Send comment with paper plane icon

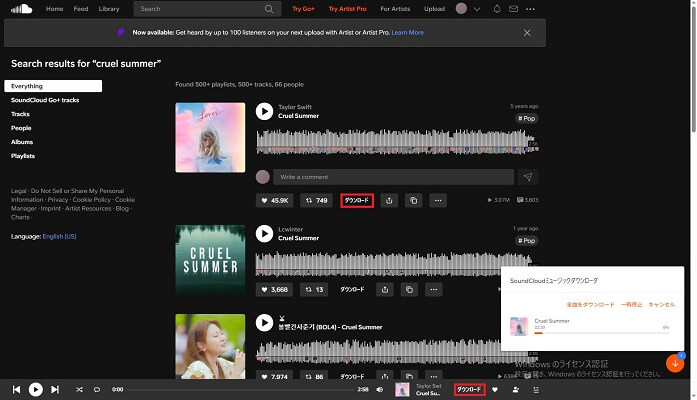click(x=528, y=177)
